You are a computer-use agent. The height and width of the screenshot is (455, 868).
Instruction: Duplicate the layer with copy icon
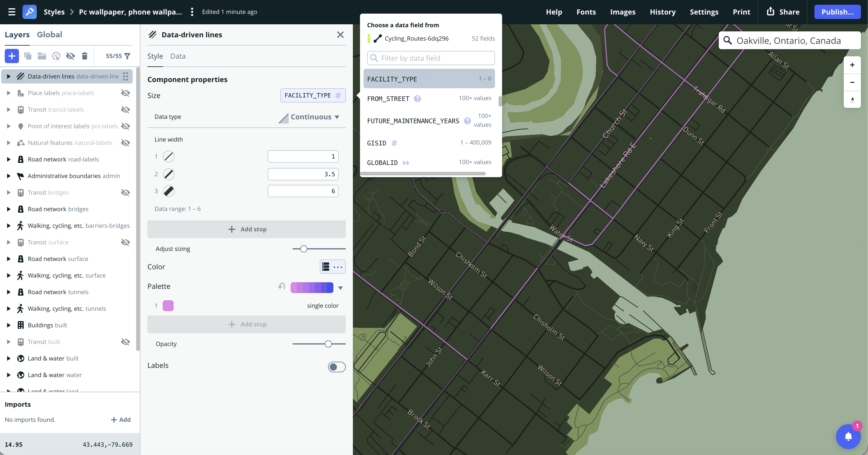(28, 56)
